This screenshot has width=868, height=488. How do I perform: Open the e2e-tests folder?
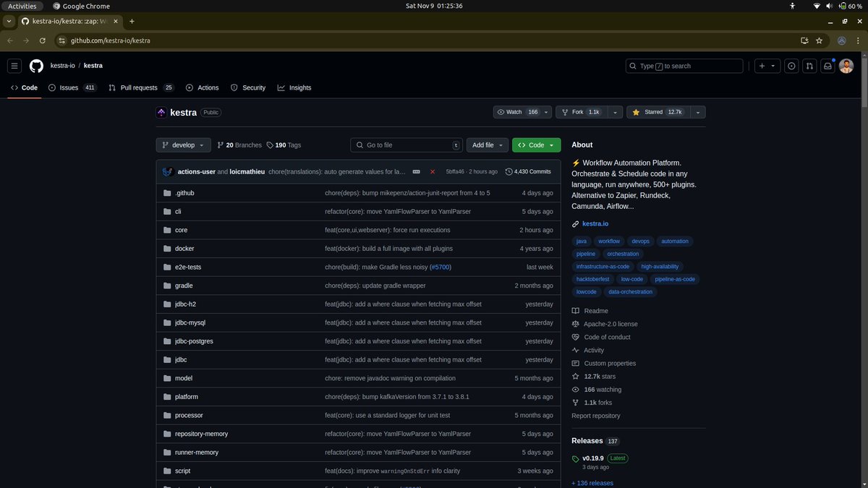[x=187, y=267]
